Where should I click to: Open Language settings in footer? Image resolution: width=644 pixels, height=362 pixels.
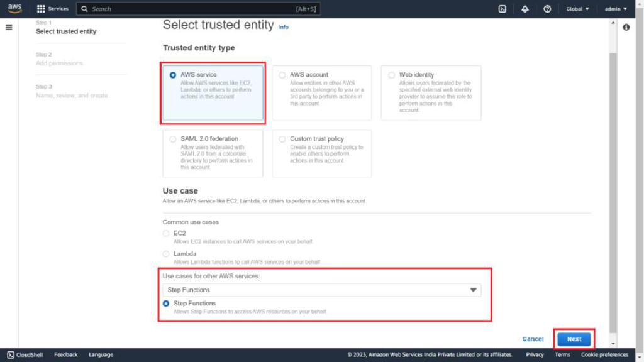click(101, 354)
